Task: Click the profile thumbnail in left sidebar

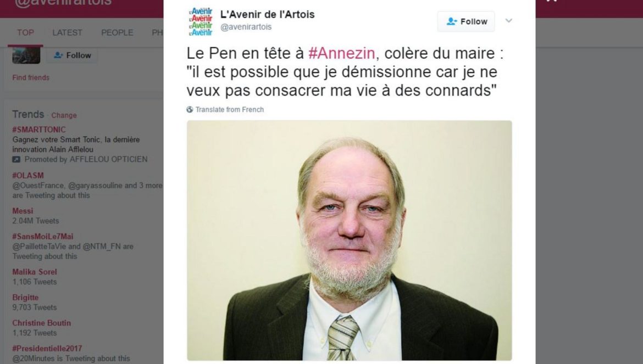Action: coord(26,55)
